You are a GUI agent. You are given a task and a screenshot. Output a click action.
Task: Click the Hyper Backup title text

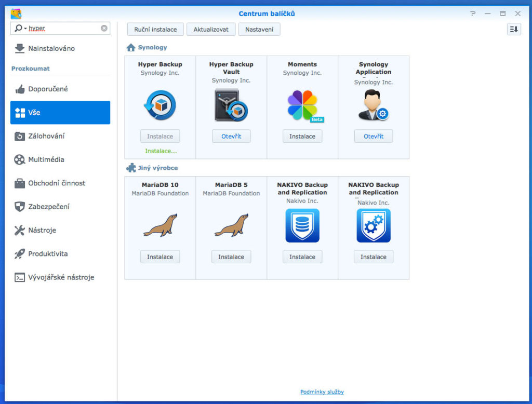pos(160,64)
